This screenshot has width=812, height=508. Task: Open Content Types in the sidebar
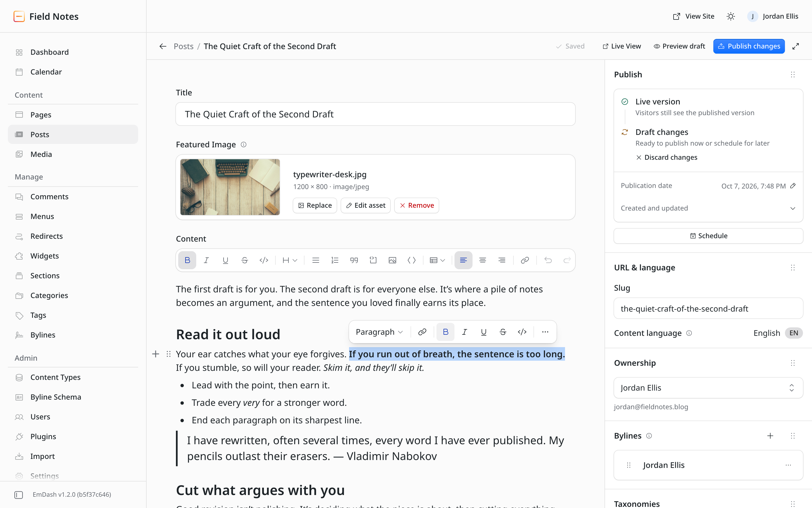[x=73, y=377]
